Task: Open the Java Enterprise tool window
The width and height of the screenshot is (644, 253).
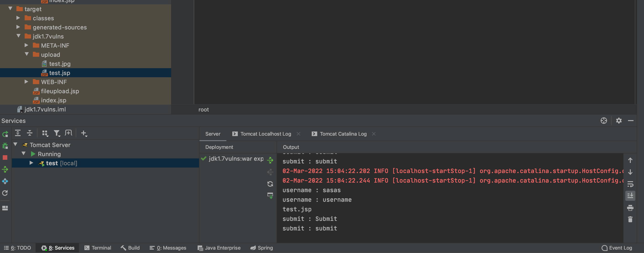Action: click(219, 248)
